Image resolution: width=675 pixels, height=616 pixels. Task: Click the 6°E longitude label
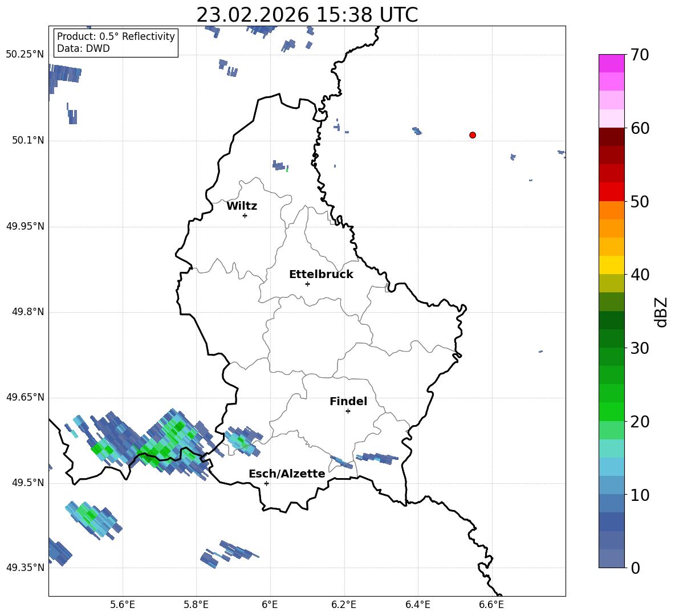[x=270, y=605]
